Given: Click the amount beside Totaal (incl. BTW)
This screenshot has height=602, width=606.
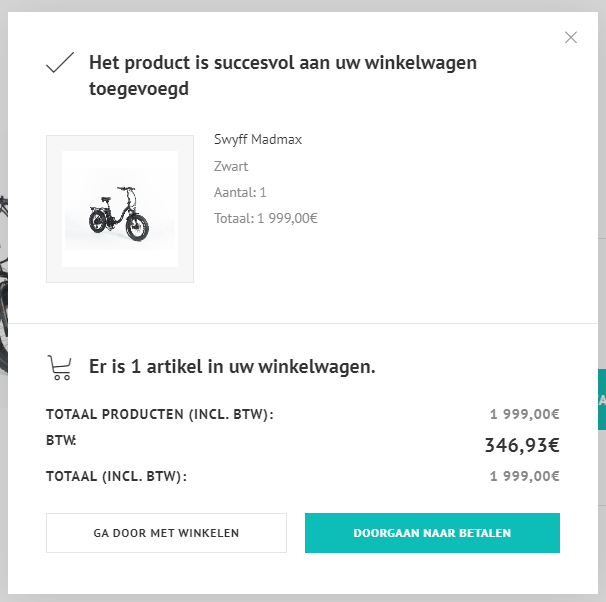Looking at the screenshot, I should coord(524,477).
